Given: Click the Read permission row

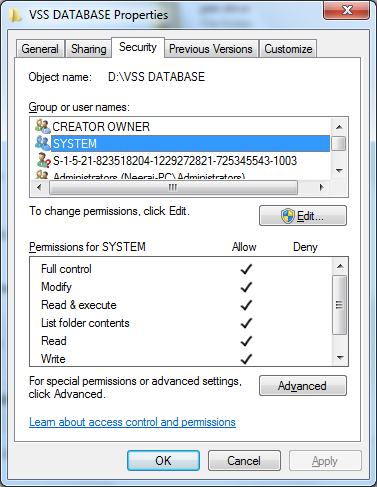Looking at the screenshot, I should (x=181, y=341).
